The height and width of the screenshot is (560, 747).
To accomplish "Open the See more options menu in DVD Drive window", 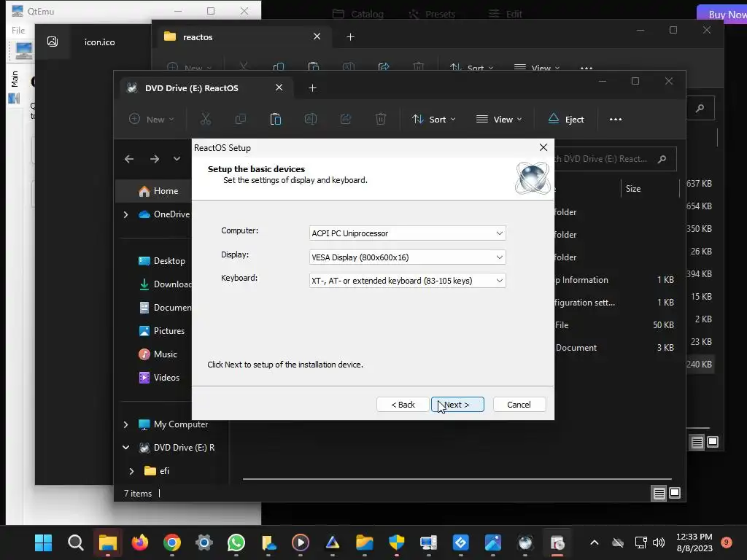I will [x=616, y=119].
